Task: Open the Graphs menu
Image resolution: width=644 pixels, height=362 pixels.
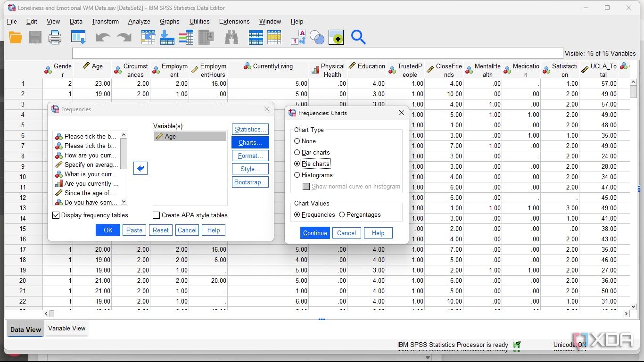Action: [169, 21]
